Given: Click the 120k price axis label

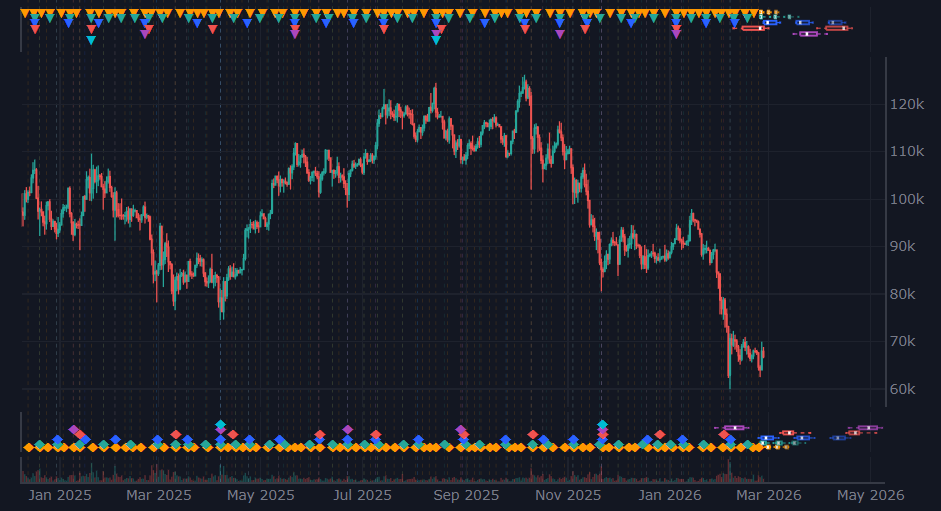Looking at the screenshot, I should coord(905,104).
